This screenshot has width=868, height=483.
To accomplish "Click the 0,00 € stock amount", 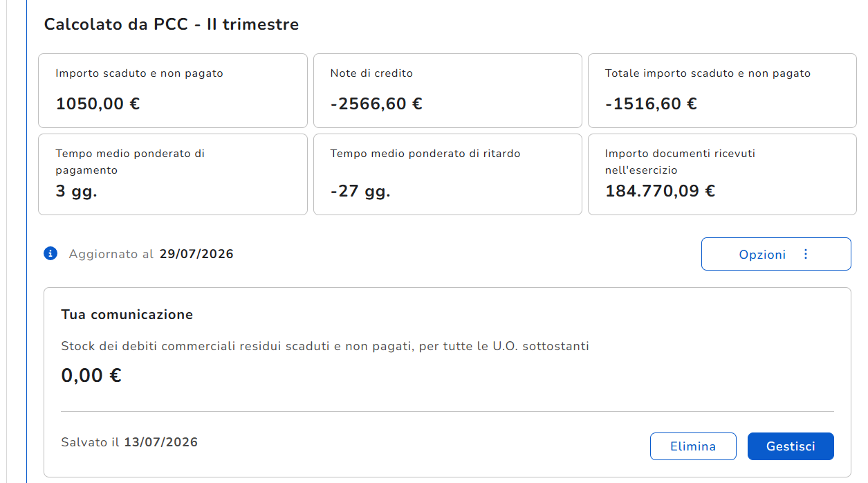I will 91,376.
